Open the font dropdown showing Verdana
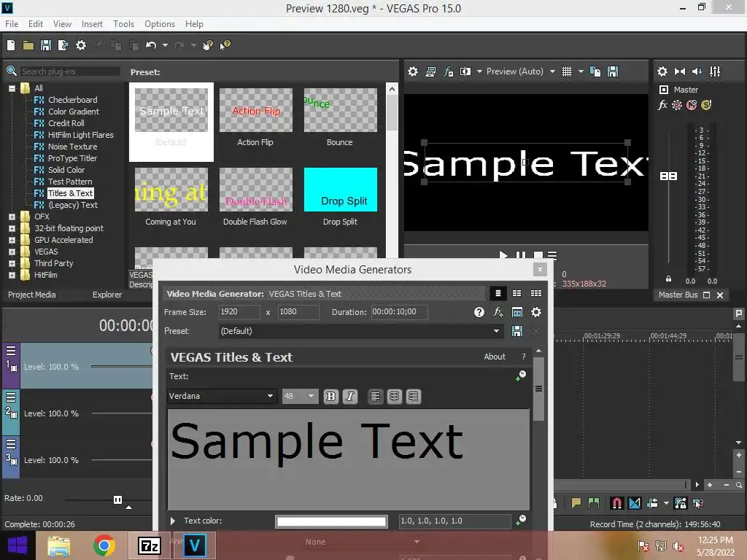 click(x=270, y=396)
